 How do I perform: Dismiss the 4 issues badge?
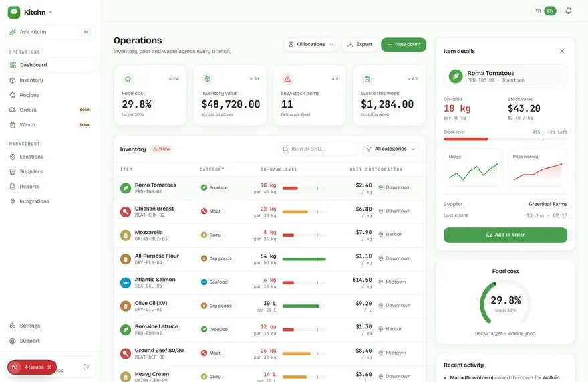coord(49,367)
